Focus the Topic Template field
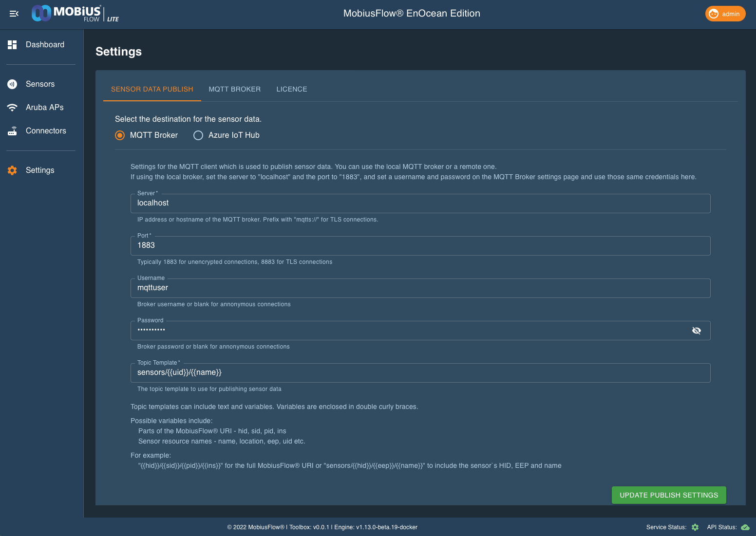756x536 pixels. click(420, 373)
